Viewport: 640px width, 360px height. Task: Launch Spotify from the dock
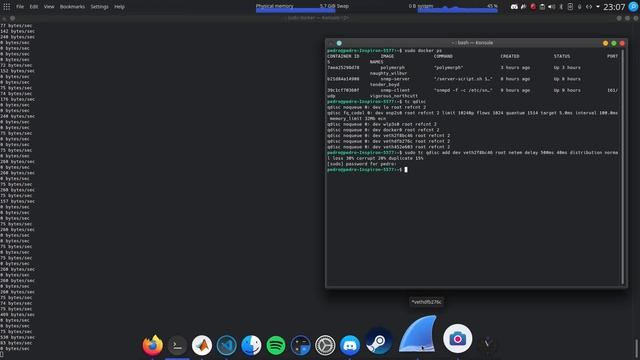[276, 345]
